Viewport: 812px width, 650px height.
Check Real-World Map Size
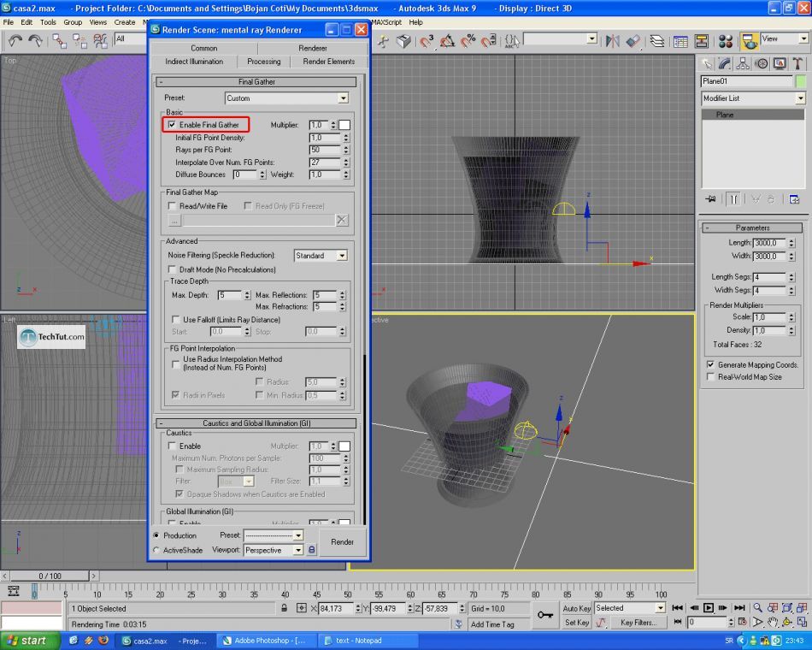(710, 377)
